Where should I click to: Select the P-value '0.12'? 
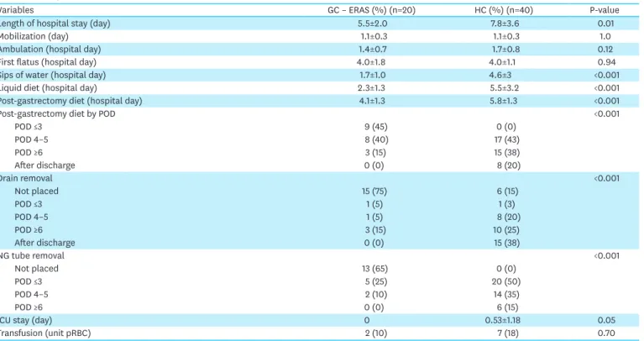[x=605, y=50]
